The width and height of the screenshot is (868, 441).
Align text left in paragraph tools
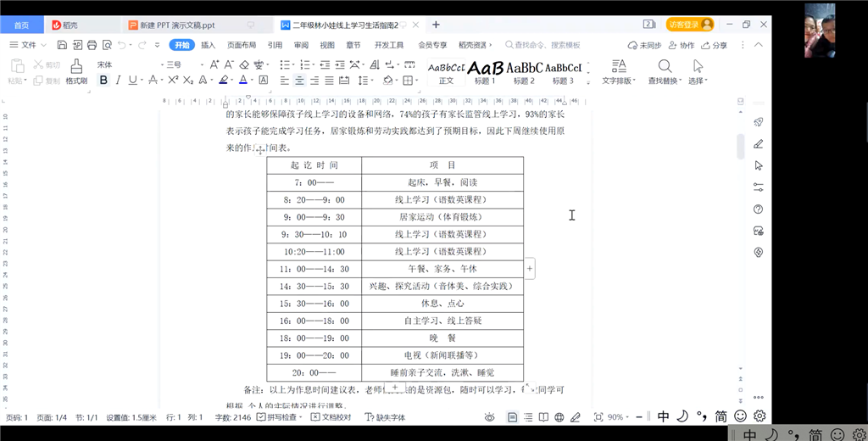pyautogui.click(x=285, y=81)
